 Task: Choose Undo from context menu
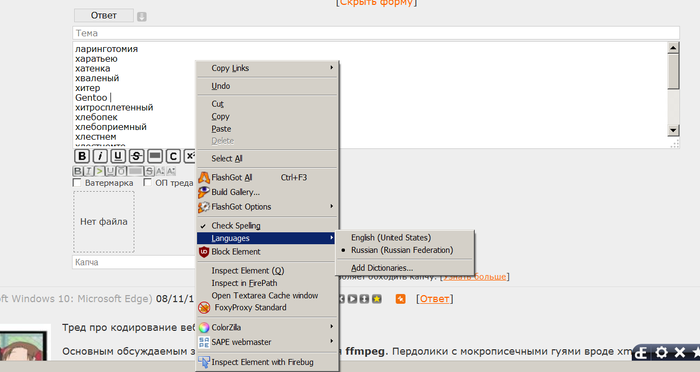click(267, 86)
